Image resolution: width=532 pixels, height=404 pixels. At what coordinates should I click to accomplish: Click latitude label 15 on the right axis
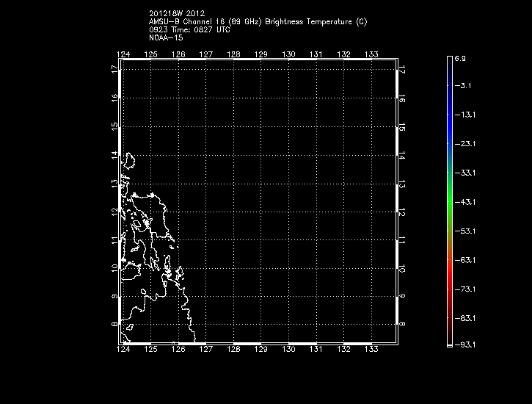tap(403, 126)
